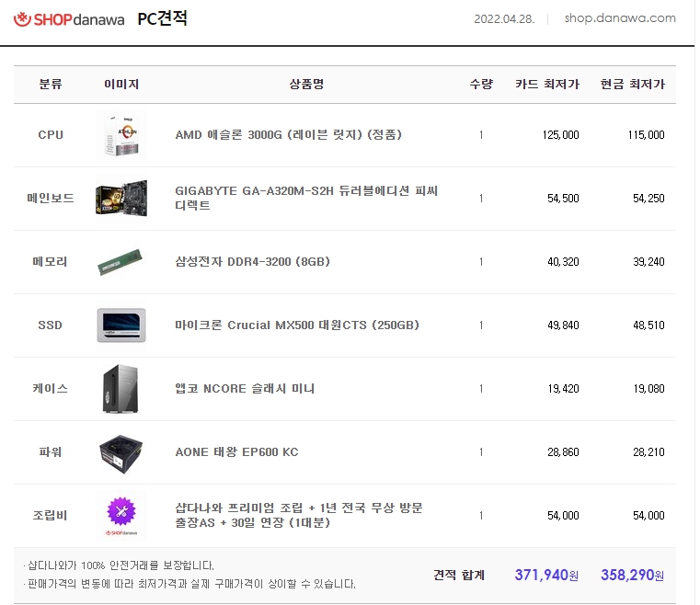The width and height of the screenshot is (700, 605).
Task: Open the ABKO NCORE case thumbnail
Action: tap(120, 389)
